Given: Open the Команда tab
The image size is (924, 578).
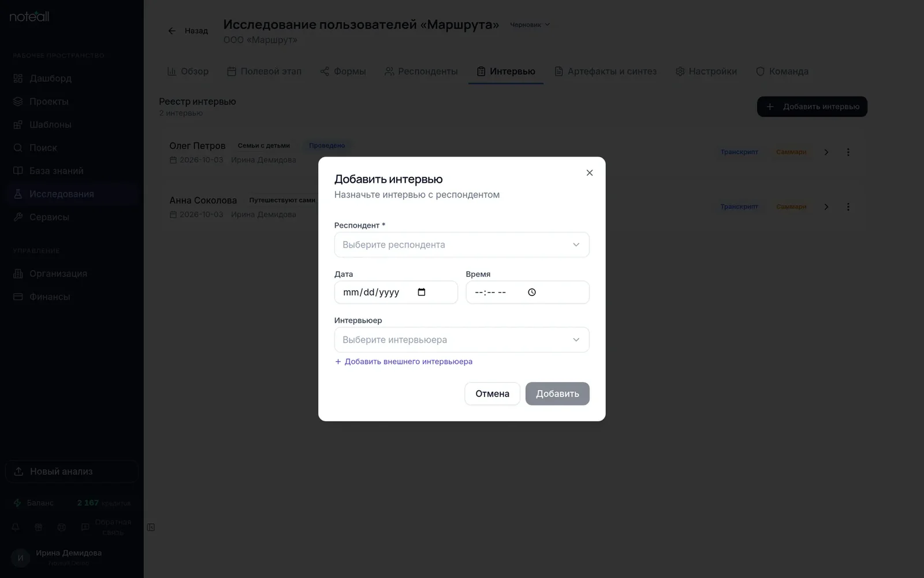Looking at the screenshot, I should pyautogui.click(x=783, y=72).
